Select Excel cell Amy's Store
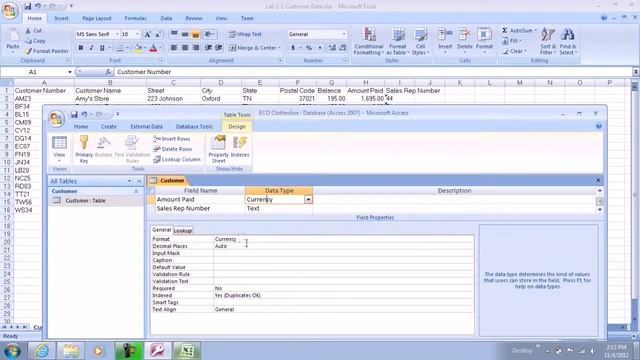 111,98
